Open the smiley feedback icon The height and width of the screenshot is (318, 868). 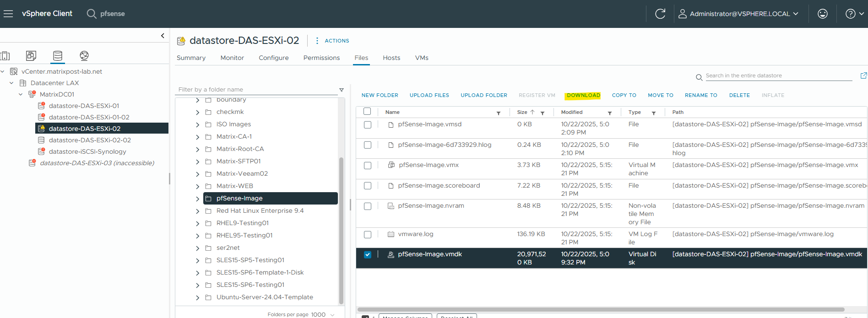(x=822, y=14)
